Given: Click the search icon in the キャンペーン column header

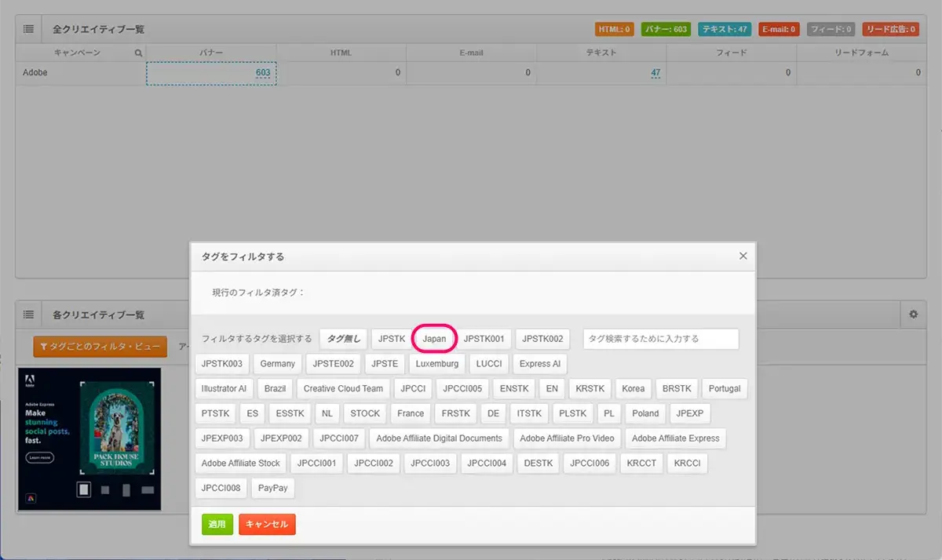Looking at the screenshot, I should point(138,53).
